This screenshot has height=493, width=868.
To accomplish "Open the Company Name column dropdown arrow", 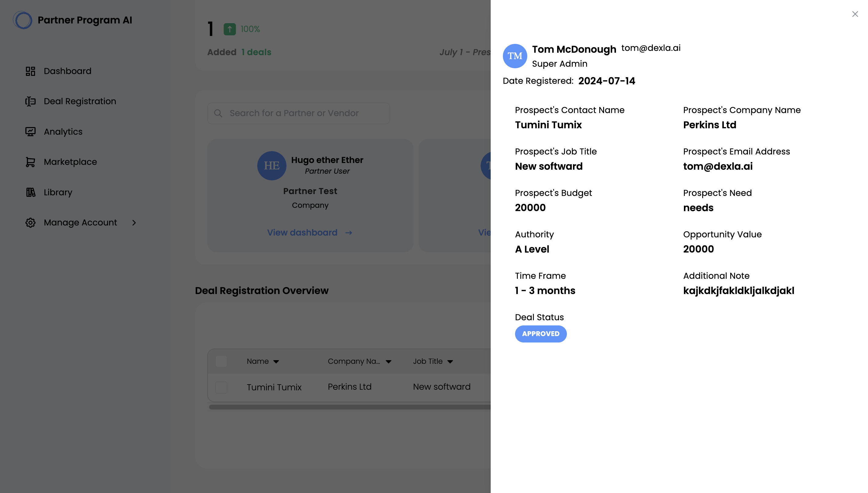I will tap(388, 362).
